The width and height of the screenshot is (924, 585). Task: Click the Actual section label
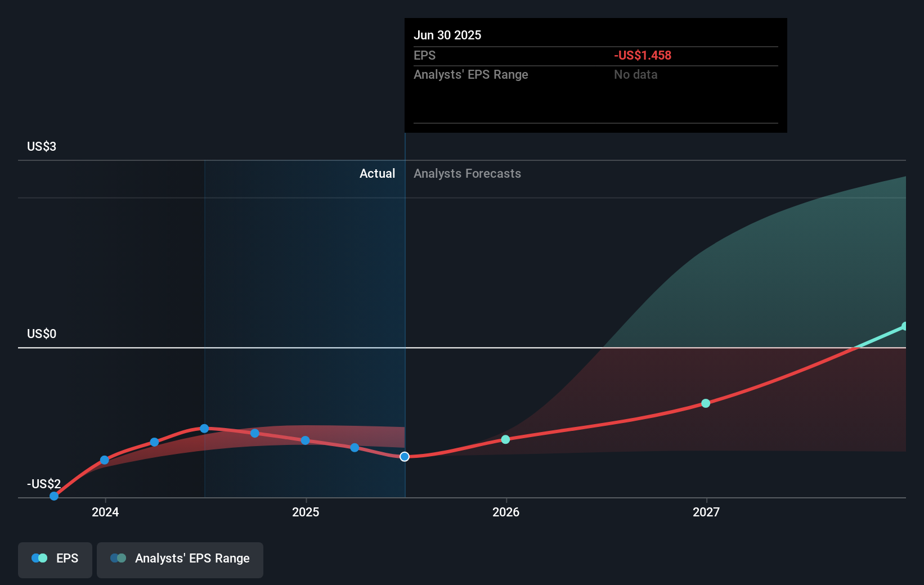click(377, 173)
